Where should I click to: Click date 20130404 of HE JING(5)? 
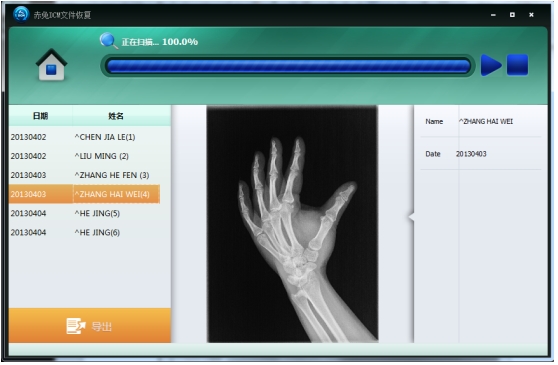tap(28, 213)
